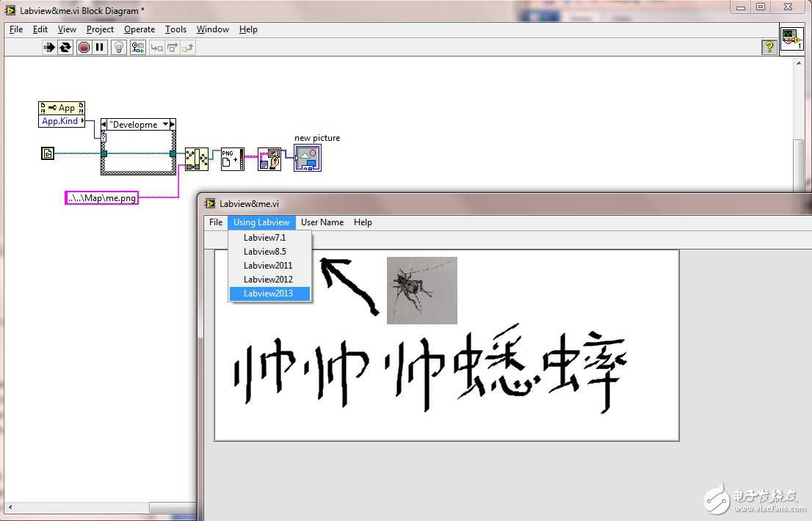Click the Step Into toolbar button
The height and width of the screenshot is (521, 812).
tap(156, 48)
